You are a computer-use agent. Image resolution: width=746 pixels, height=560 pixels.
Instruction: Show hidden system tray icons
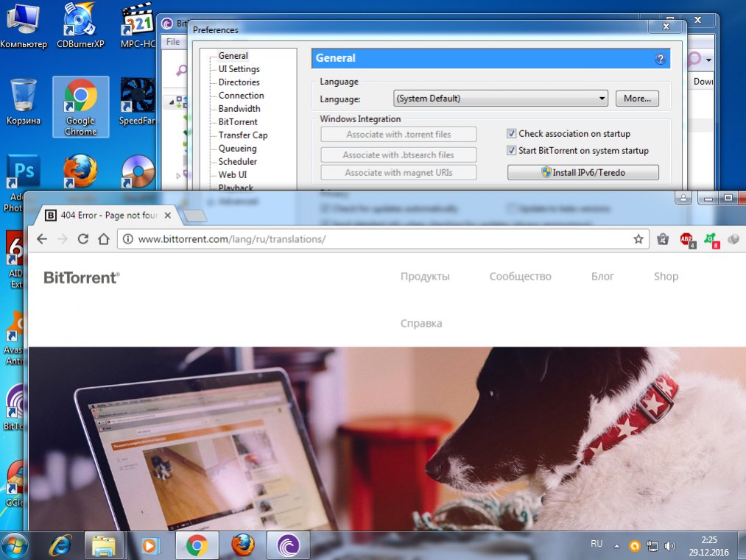pyautogui.click(x=616, y=545)
